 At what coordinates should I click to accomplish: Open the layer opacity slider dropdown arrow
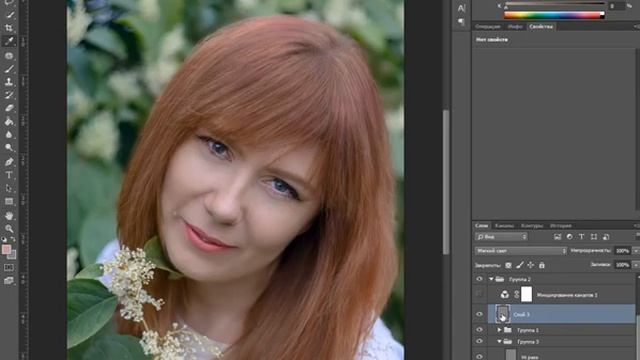[x=635, y=251]
